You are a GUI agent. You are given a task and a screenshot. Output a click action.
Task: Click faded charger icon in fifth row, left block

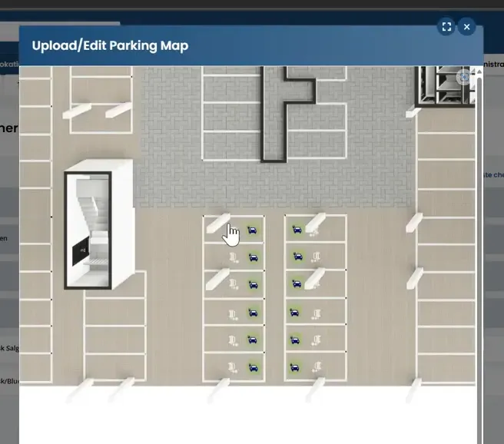click(x=233, y=341)
